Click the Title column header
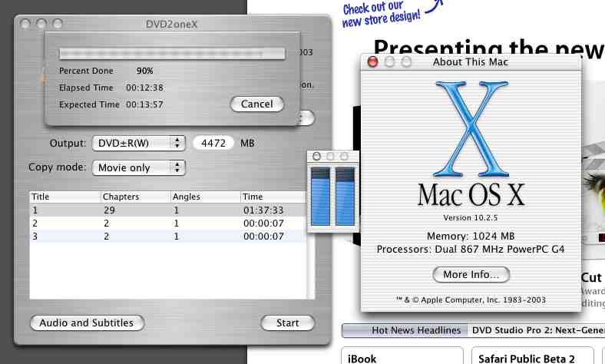605x364 pixels. pos(65,197)
